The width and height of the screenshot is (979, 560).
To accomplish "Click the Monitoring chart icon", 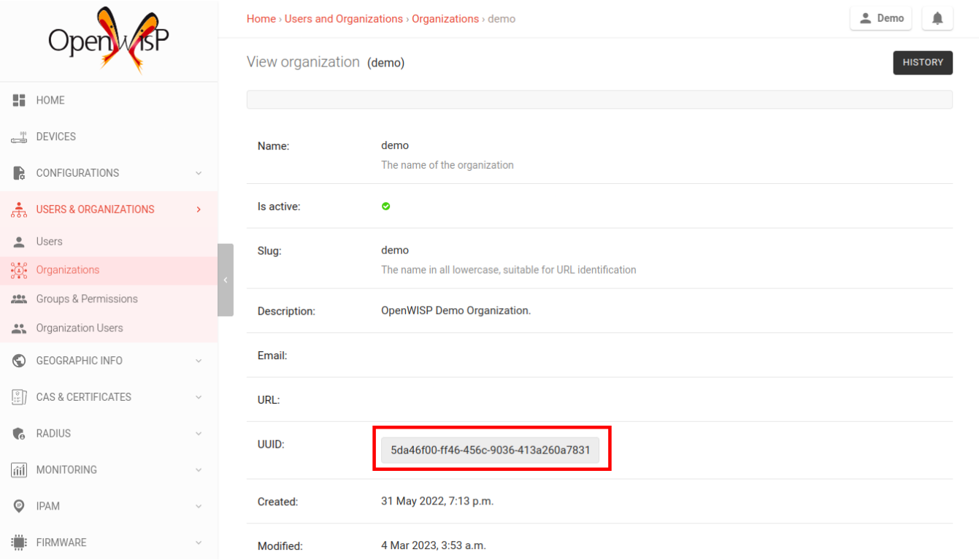I will [19, 470].
